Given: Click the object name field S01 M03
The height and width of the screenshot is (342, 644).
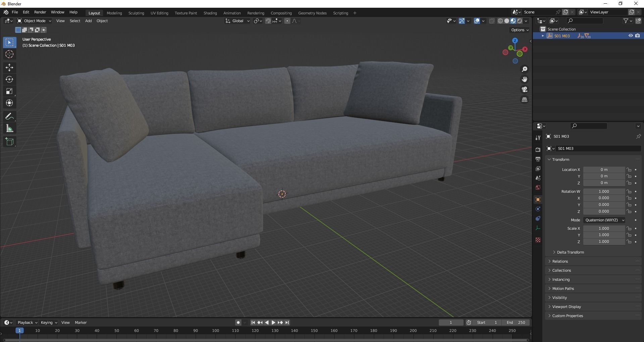Looking at the screenshot, I should coord(598,148).
